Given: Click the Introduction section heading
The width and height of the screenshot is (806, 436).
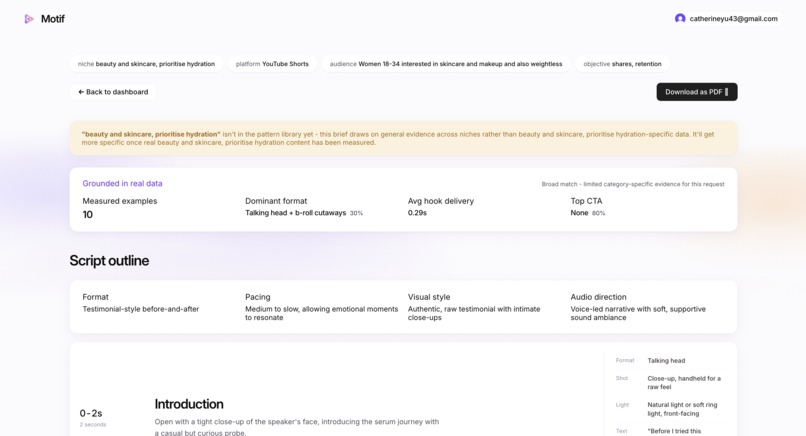Looking at the screenshot, I should pyautogui.click(x=189, y=404).
